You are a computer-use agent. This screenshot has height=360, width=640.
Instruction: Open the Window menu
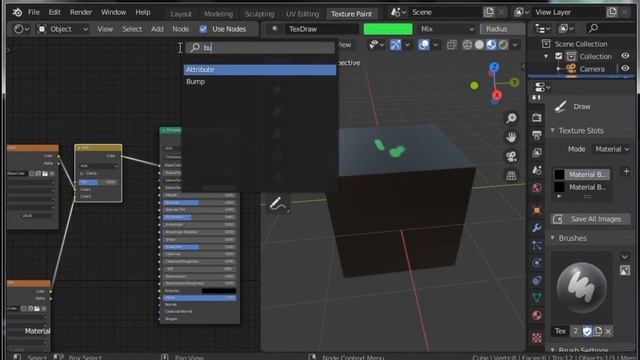113,12
